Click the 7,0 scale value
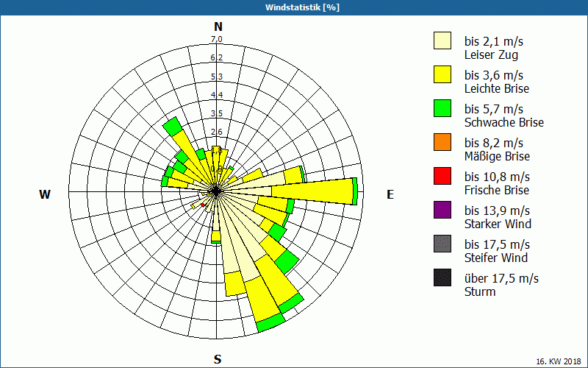 point(216,40)
